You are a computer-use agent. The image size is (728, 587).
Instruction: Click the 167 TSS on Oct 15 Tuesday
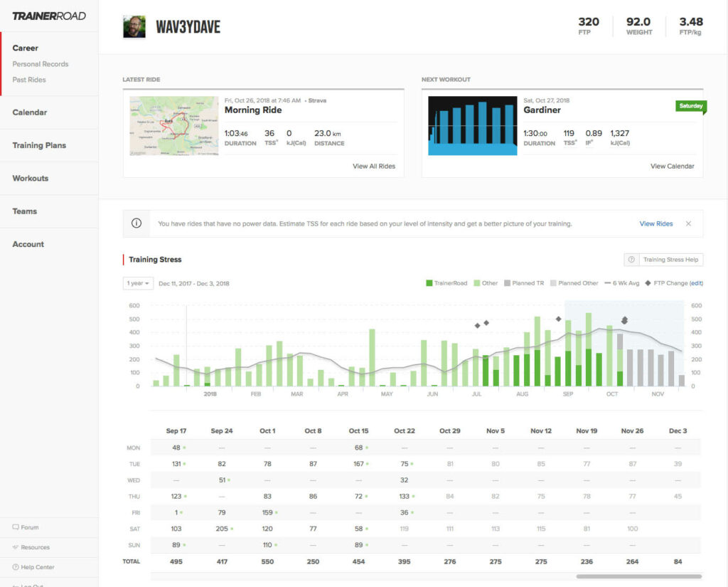[358, 464]
